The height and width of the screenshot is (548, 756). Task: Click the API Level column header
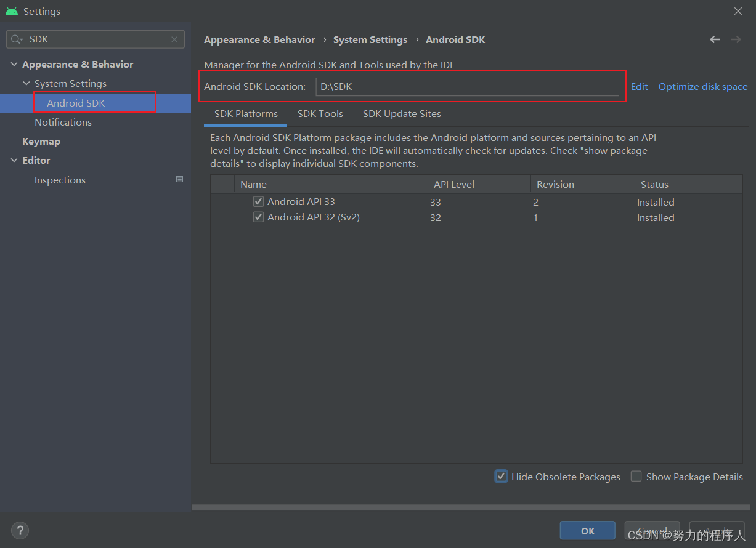tap(479, 184)
